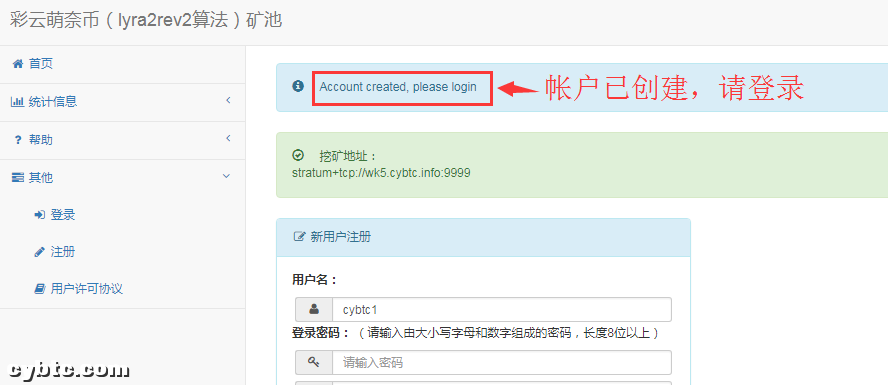Click the check circle icon beside 挖矿地址
888x385 pixels.
pos(298,155)
